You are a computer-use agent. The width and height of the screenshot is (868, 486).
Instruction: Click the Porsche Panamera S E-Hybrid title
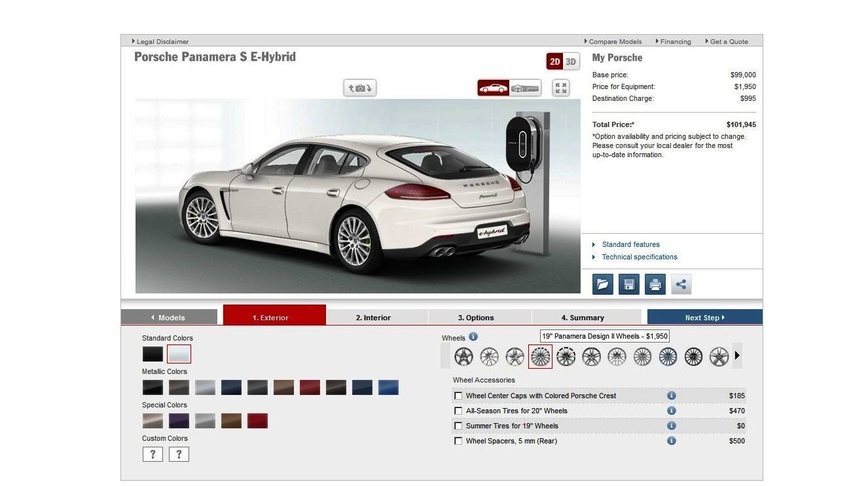click(x=215, y=57)
